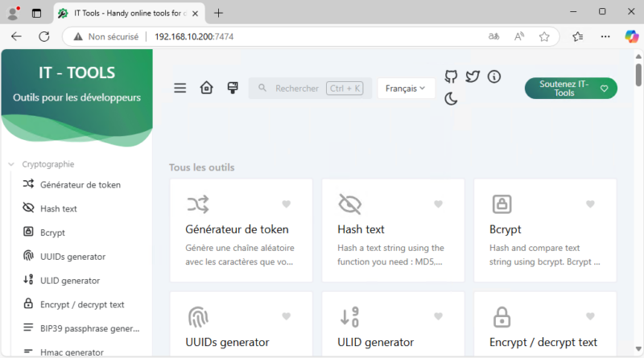This screenshot has width=644, height=358.
Task: Open the Twitter bird icon
Action: (473, 76)
